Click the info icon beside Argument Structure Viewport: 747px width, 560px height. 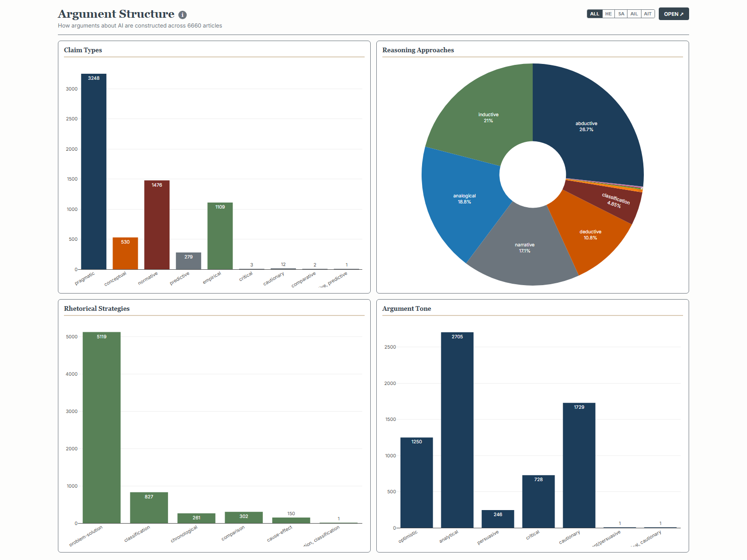tap(183, 15)
